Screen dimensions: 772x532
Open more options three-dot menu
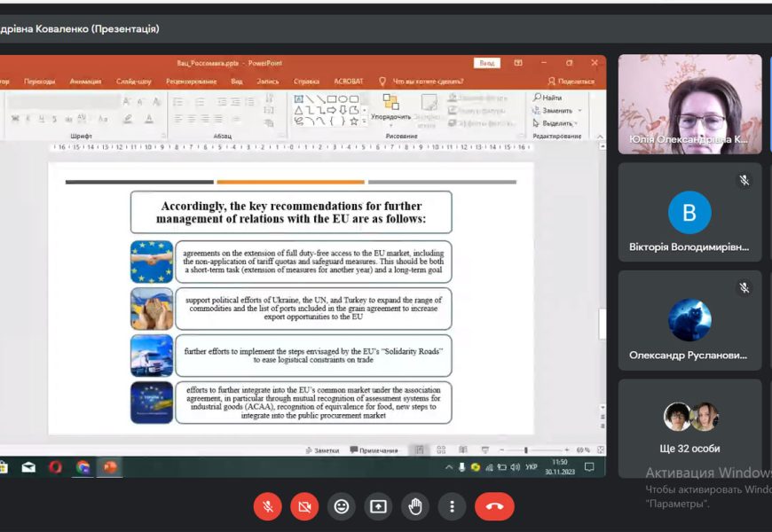click(452, 506)
